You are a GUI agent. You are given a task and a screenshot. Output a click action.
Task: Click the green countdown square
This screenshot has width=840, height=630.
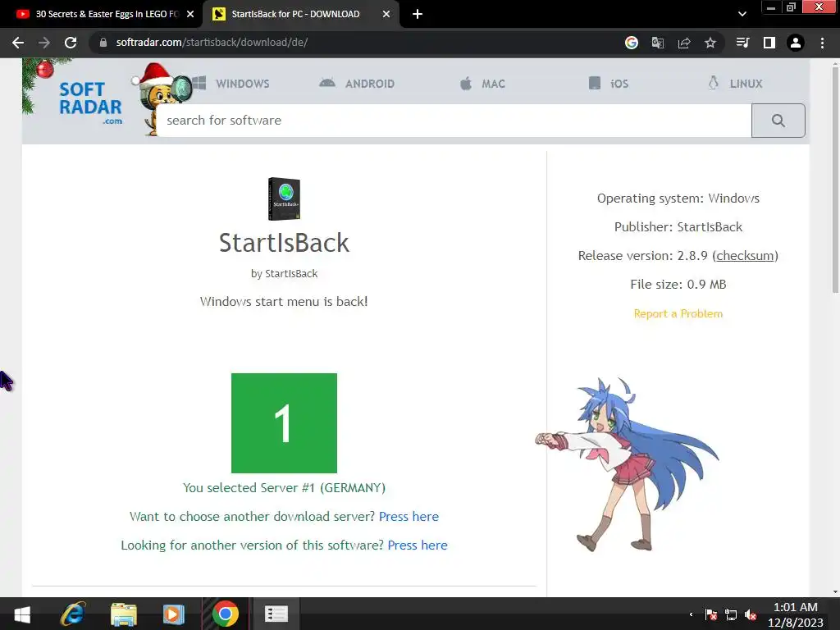pyautogui.click(x=284, y=423)
